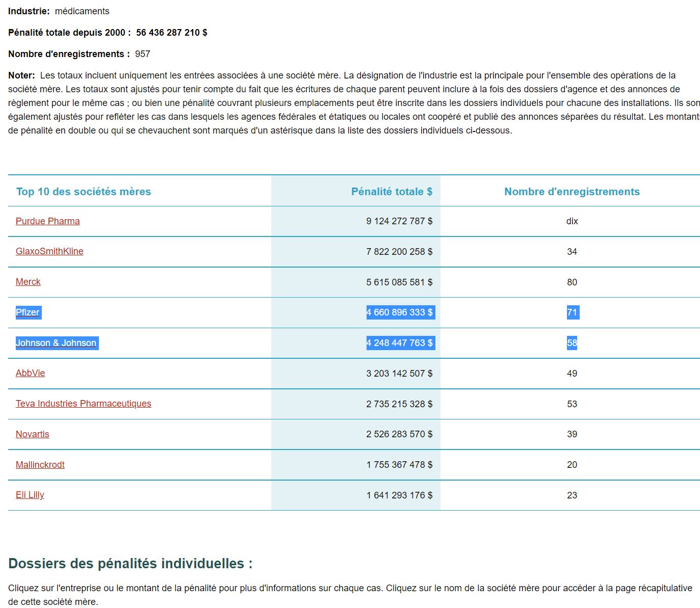Open the Johnson & Johnson link
Screen dimensions: 700x608
click(56, 343)
